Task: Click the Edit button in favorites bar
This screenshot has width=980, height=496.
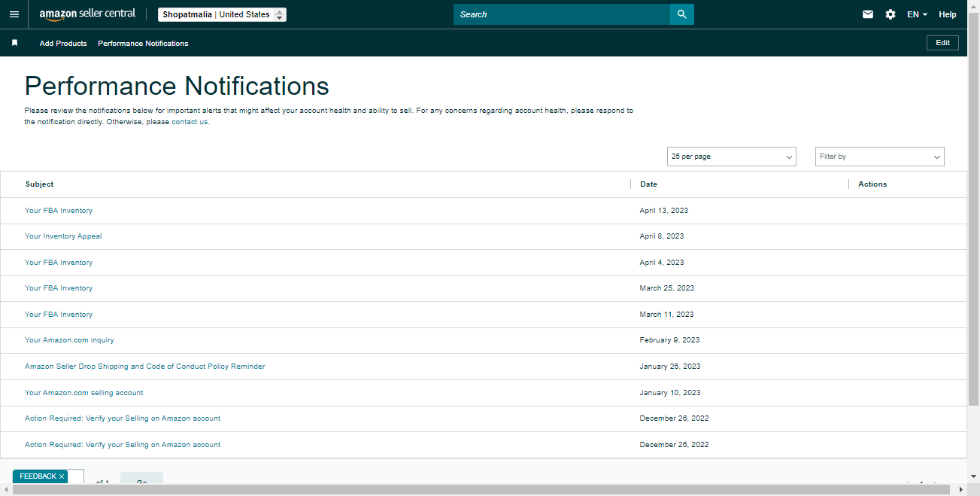Action: point(942,43)
